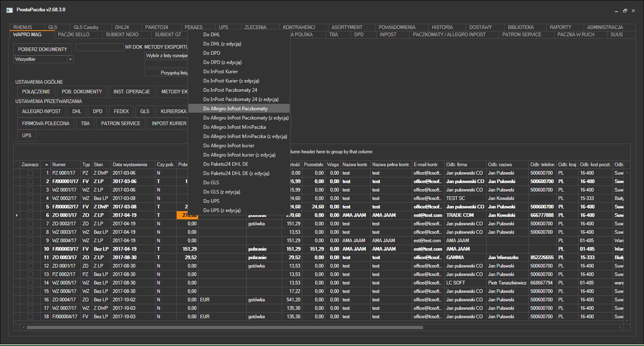Screen dimensions: 644x346
Task: Choose Do Allegro InPost kurier (z edycją)
Action: click(x=239, y=155)
